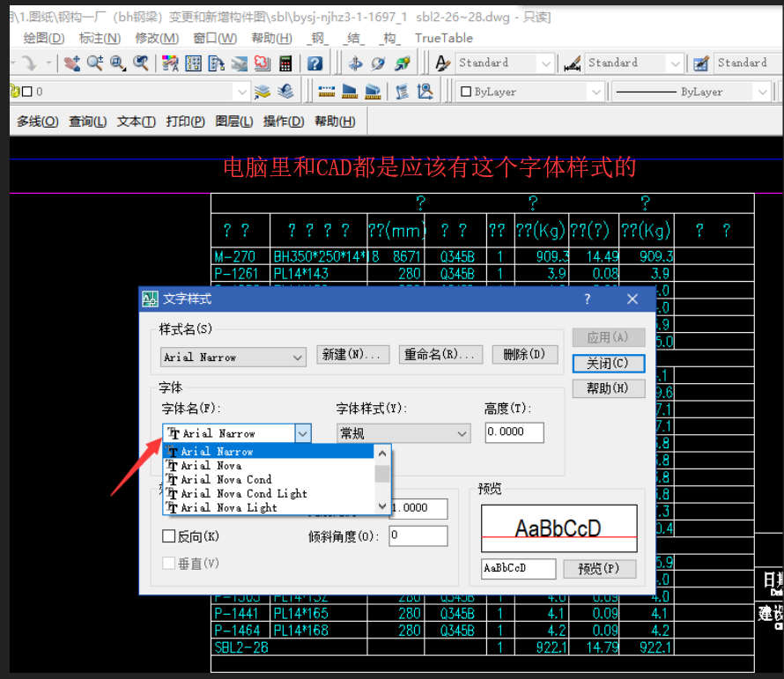
Task: Open the DesignCenter icon
Action: pos(193,63)
